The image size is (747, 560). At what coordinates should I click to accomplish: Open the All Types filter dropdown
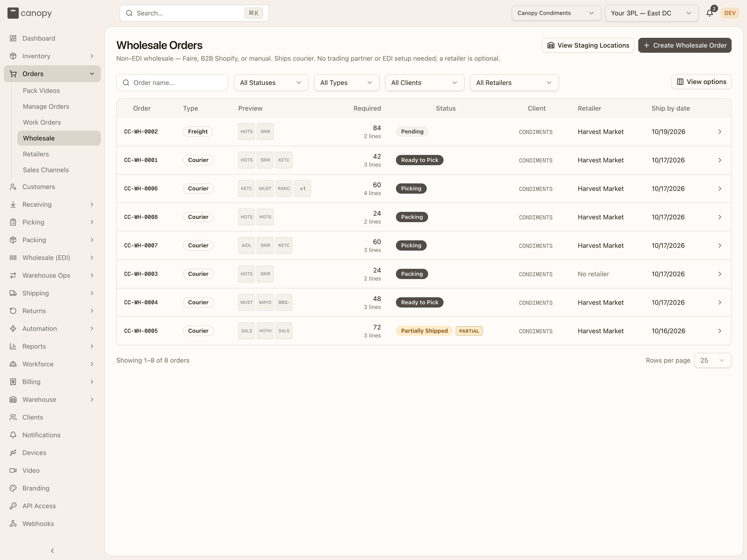346,83
